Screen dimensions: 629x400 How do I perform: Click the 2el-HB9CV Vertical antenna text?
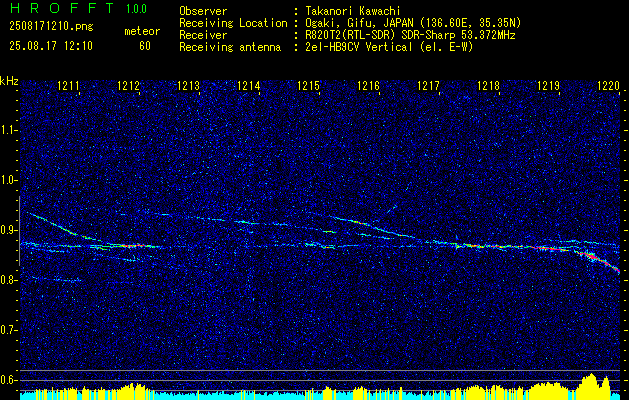[387, 47]
